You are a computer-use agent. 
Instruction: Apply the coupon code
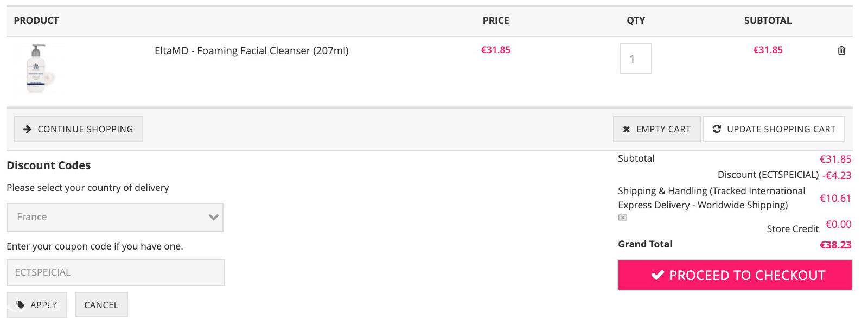tap(37, 305)
